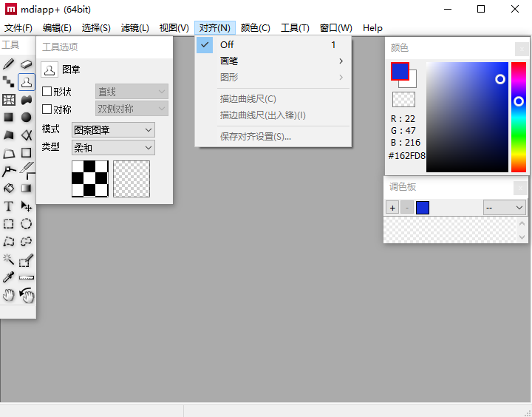
Task: Pick the magic wand tool
Action: tap(8, 260)
